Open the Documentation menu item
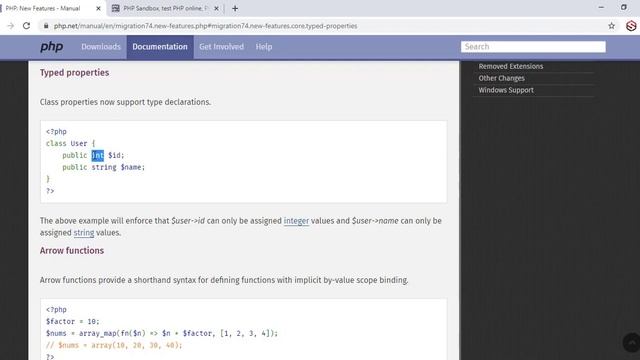 pyautogui.click(x=160, y=47)
